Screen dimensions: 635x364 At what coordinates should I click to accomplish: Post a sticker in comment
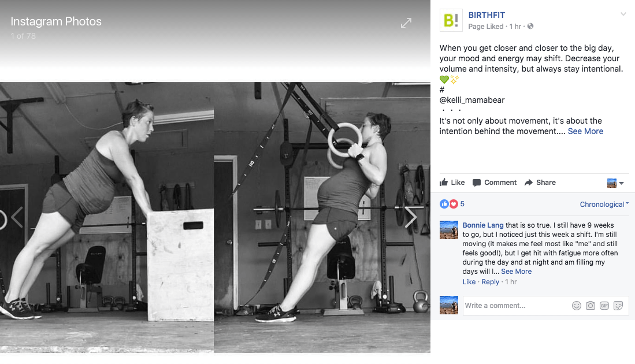[618, 306]
